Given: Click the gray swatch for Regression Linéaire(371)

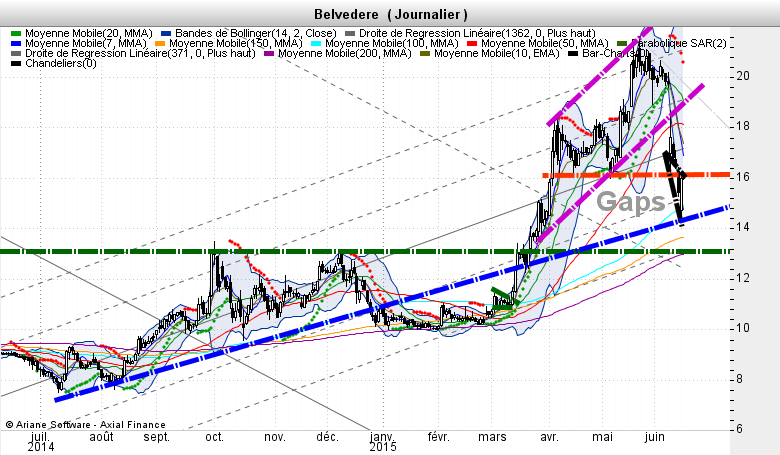Looking at the screenshot, I should pos(16,53).
